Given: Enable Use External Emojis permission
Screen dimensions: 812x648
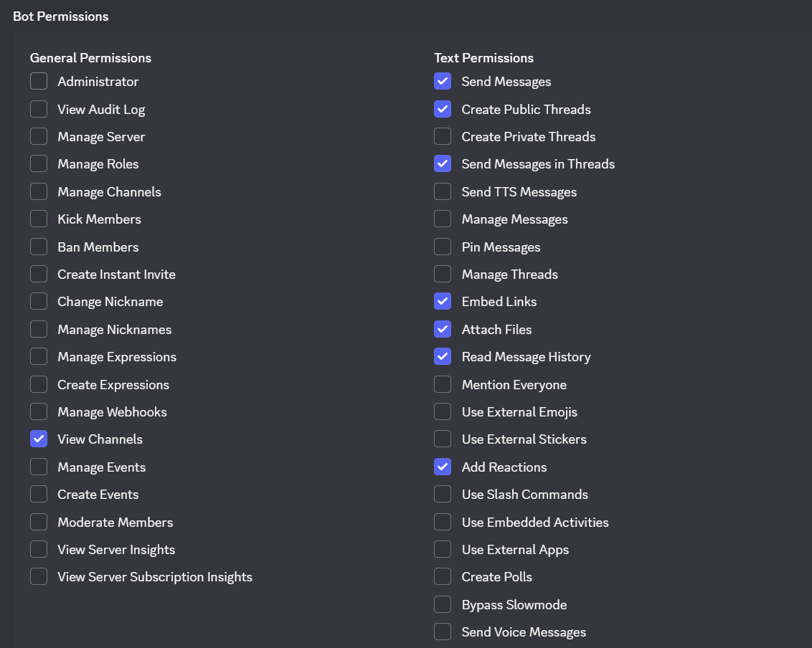Looking at the screenshot, I should tap(443, 412).
